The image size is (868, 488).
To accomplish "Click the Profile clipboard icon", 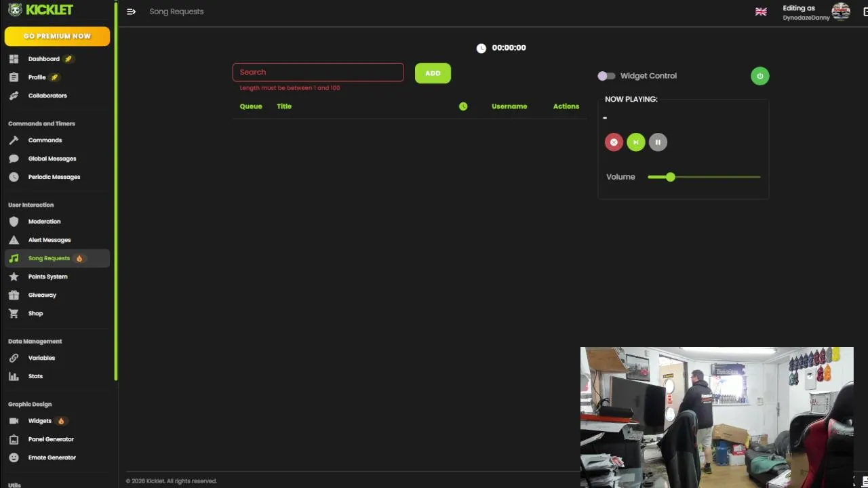I will point(14,77).
